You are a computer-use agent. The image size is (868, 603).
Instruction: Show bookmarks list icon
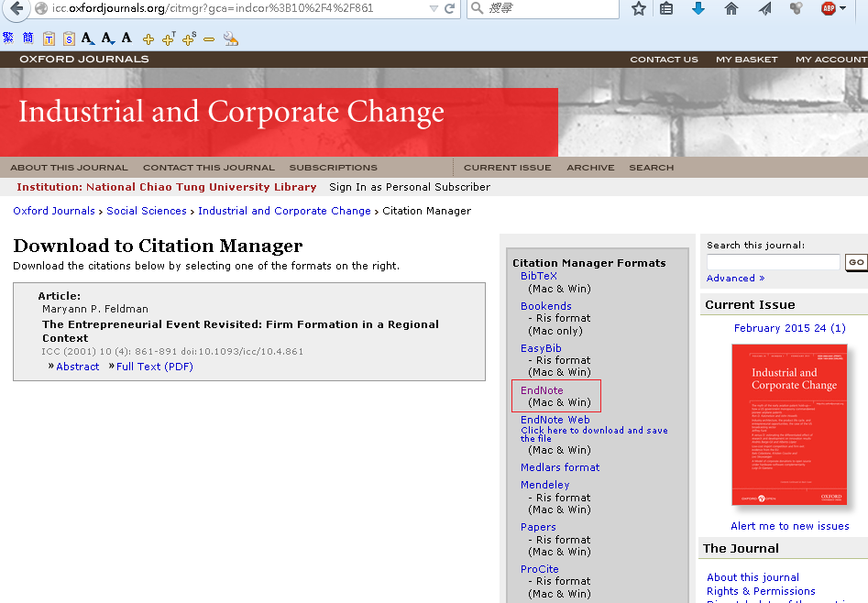tap(666, 8)
